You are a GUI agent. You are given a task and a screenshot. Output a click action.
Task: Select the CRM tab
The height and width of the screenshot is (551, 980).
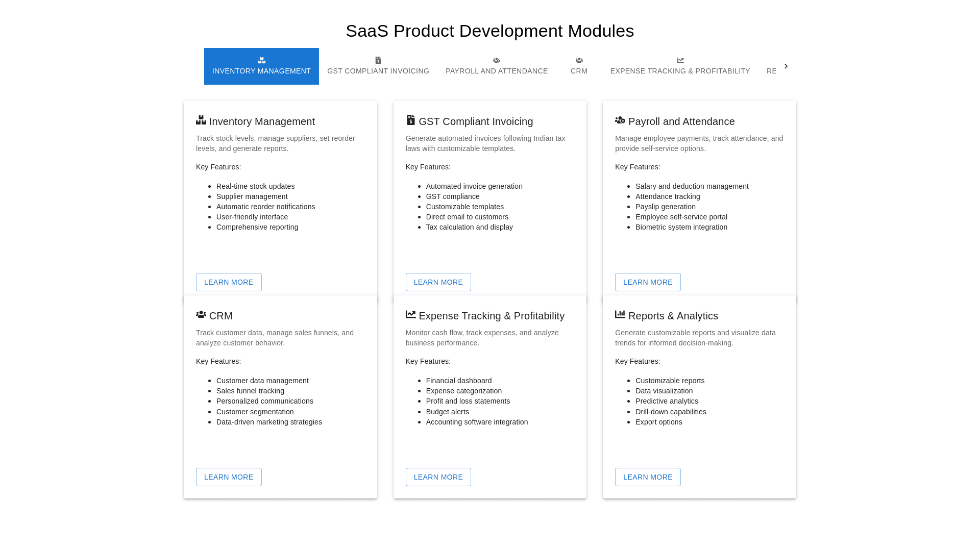[x=579, y=66]
